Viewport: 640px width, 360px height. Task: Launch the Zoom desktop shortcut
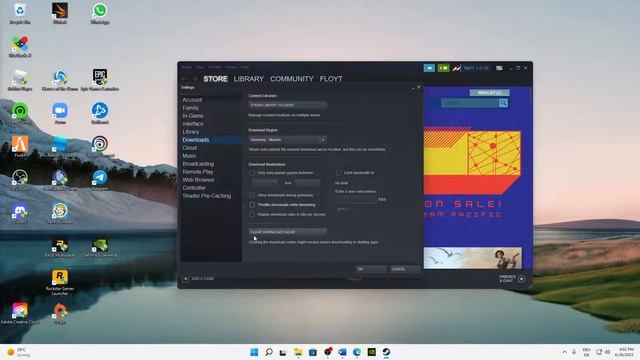click(x=60, y=113)
